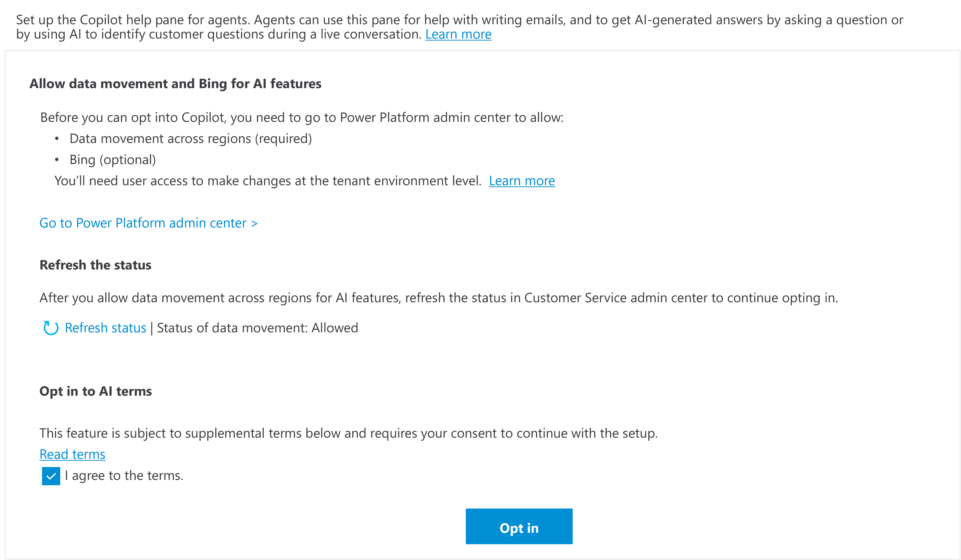This screenshot has width=961, height=560.
Task: Click the Refresh status link text
Action: coord(105,328)
